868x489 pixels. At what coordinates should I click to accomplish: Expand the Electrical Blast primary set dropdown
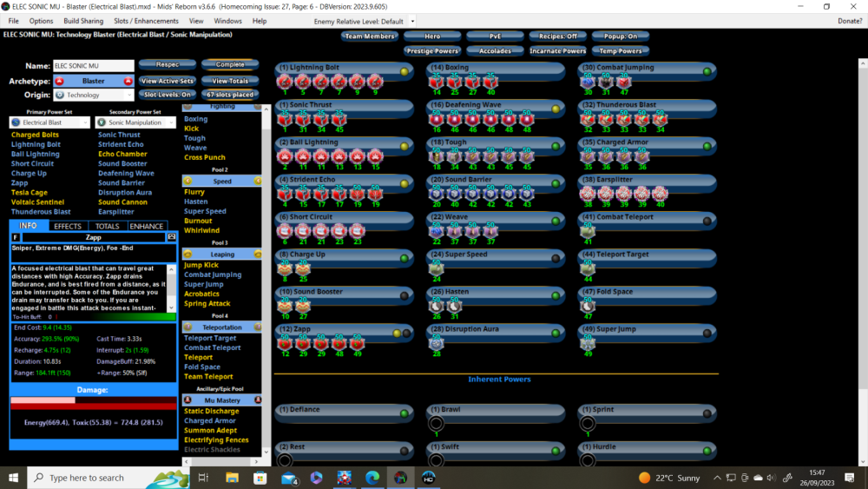[49, 122]
